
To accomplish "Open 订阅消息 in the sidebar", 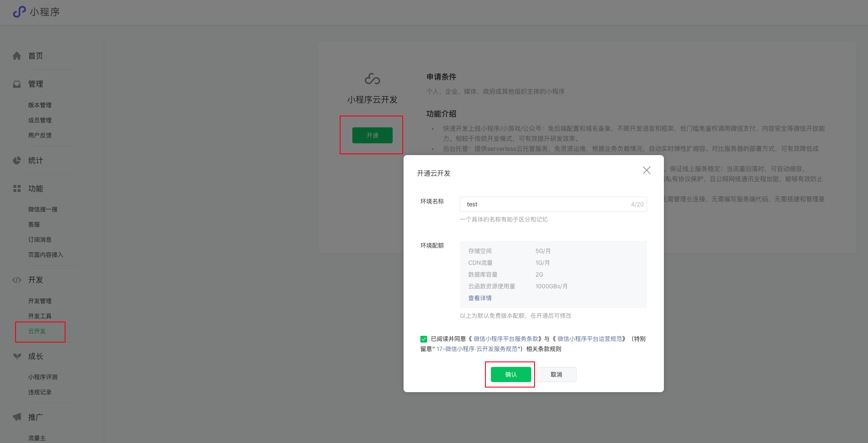I will click(x=40, y=240).
